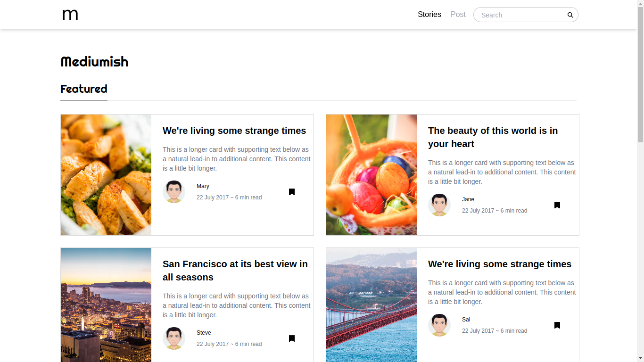The width and height of the screenshot is (644, 362).
Task: Click into the Search input field
Action: tap(520, 15)
